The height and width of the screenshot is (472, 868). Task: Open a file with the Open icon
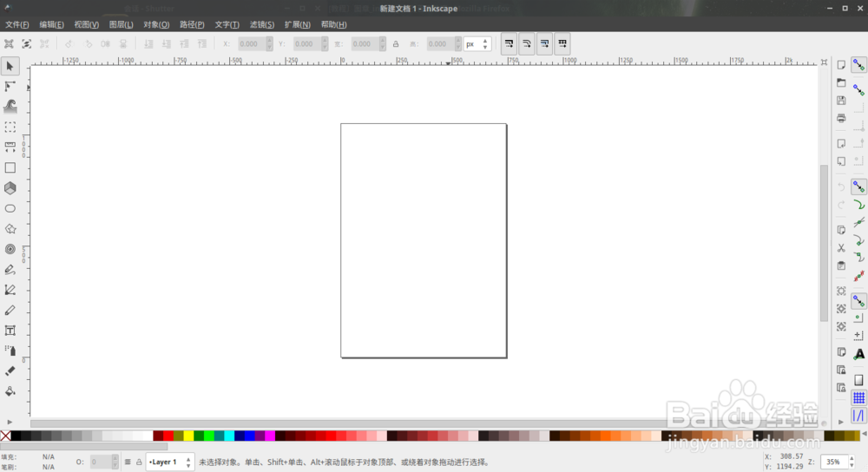841,82
